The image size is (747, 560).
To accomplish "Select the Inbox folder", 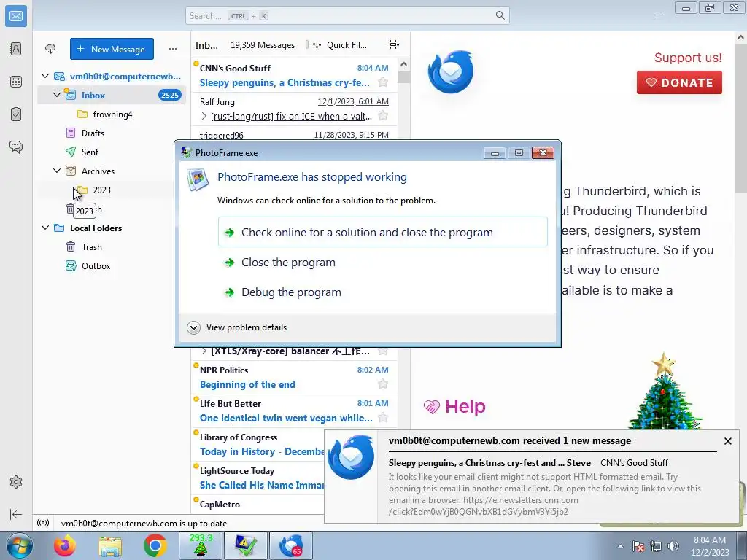I will (112, 95).
